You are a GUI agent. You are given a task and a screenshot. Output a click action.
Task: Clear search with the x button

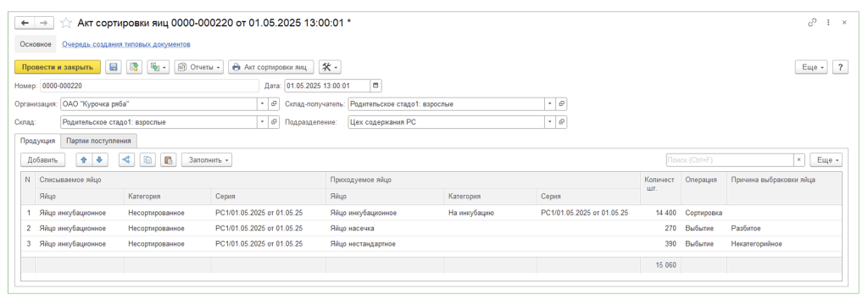click(798, 160)
